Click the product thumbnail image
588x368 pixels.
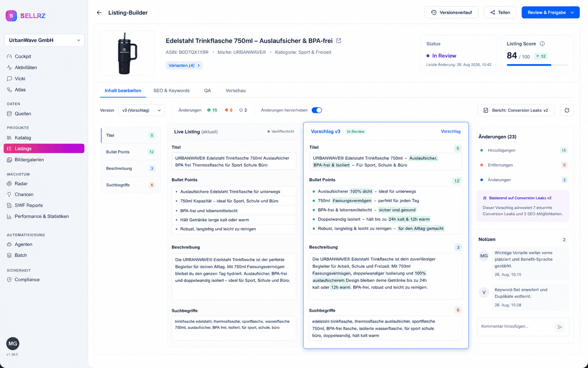(x=127, y=53)
